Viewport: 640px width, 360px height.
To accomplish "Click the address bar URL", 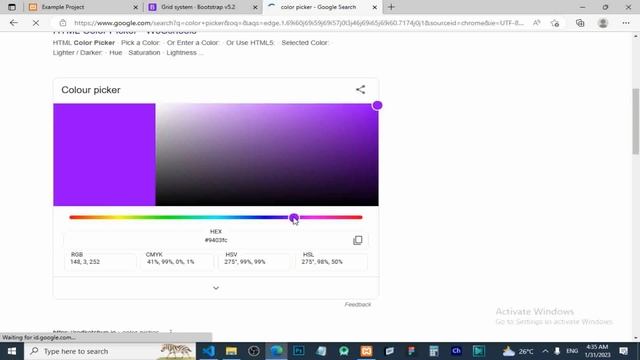I will pos(299,23).
